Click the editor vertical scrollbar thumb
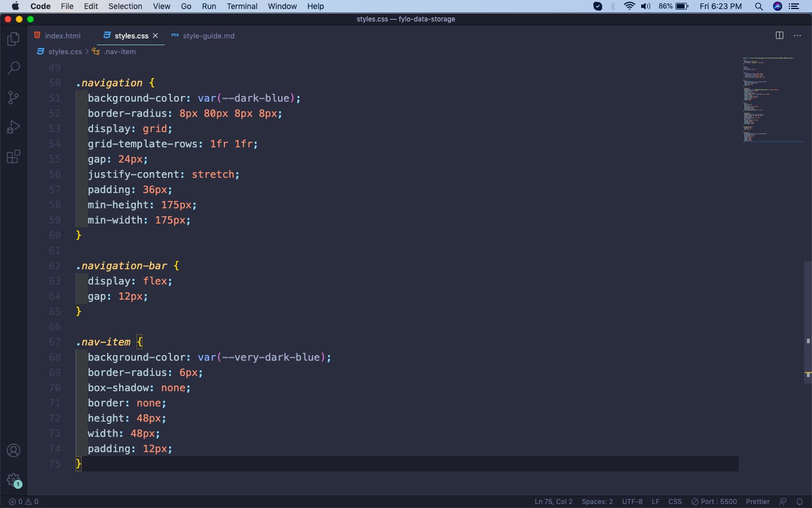Image resolution: width=812 pixels, height=508 pixels. (x=808, y=322)
